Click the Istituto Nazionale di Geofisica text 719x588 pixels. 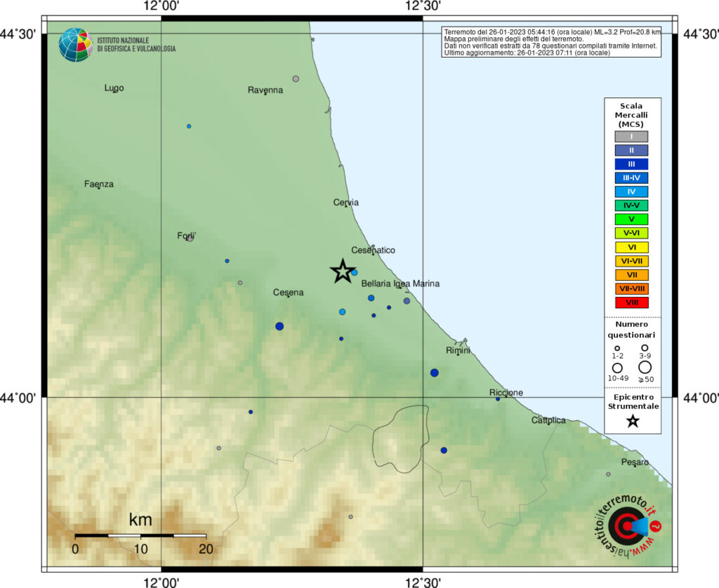point(136,44)
